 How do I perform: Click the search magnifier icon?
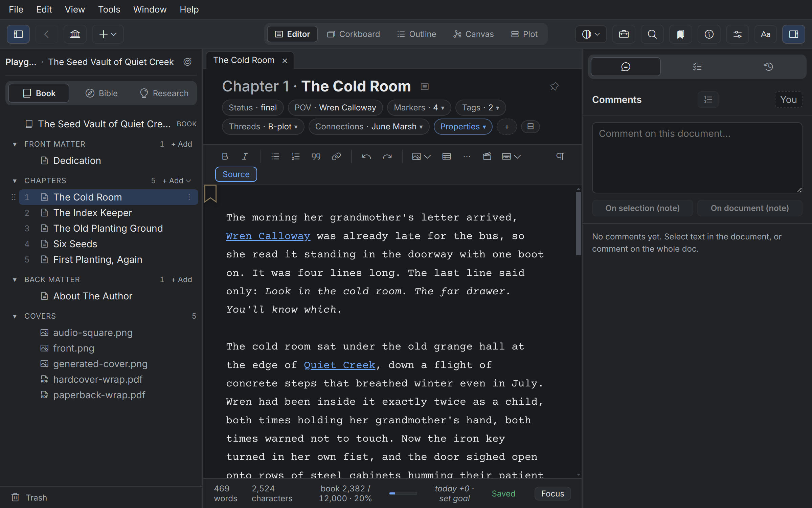652,34
